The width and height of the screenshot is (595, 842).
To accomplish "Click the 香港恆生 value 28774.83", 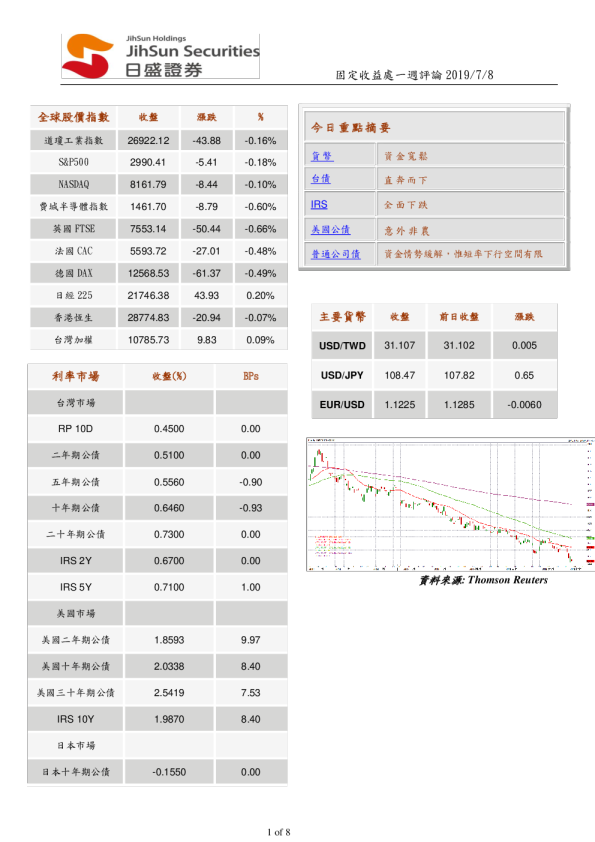I will (148, 318).
